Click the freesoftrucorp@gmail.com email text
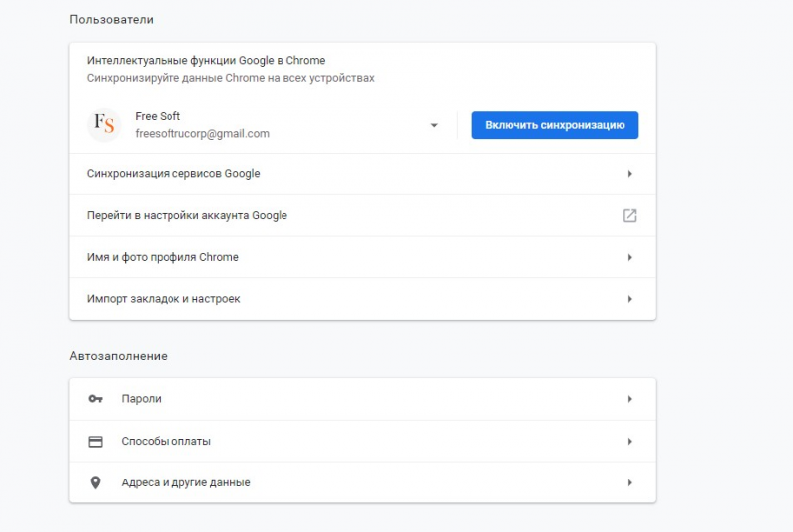Screen dimensions: 793x532 [202, 134]
